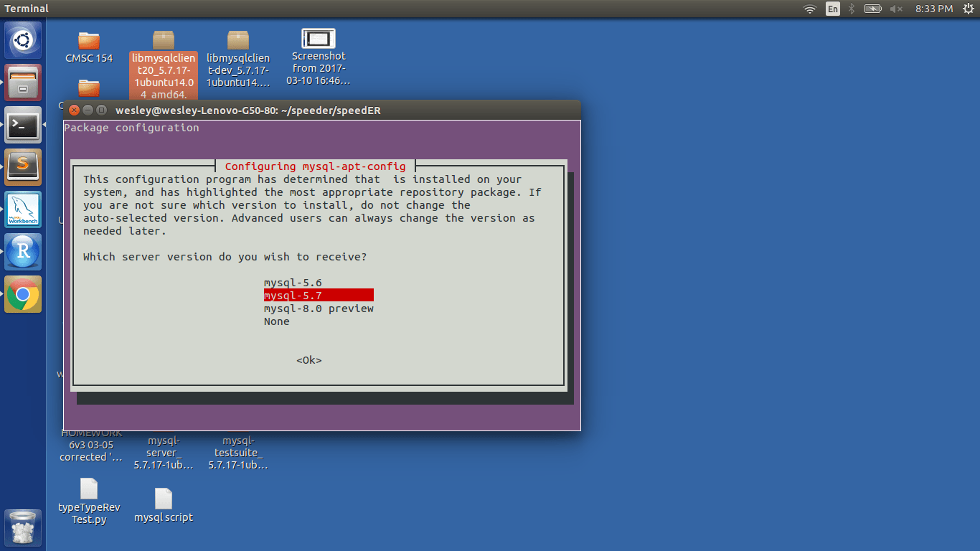980x551 pixels.
Task: Launch R from the launcher
Action: point(23,252)
